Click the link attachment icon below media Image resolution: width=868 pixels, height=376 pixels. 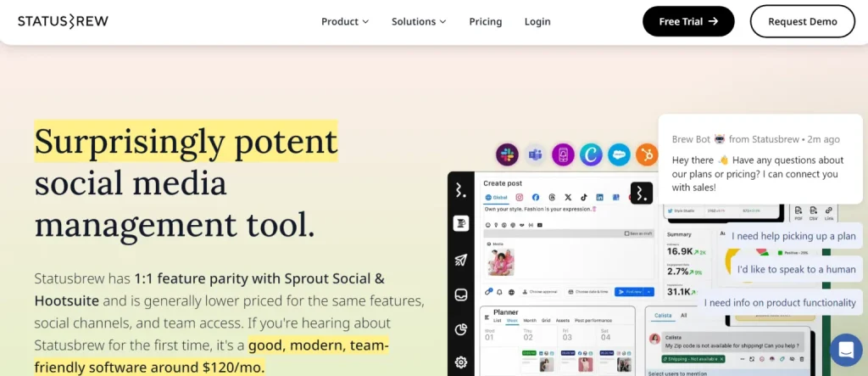488,291
